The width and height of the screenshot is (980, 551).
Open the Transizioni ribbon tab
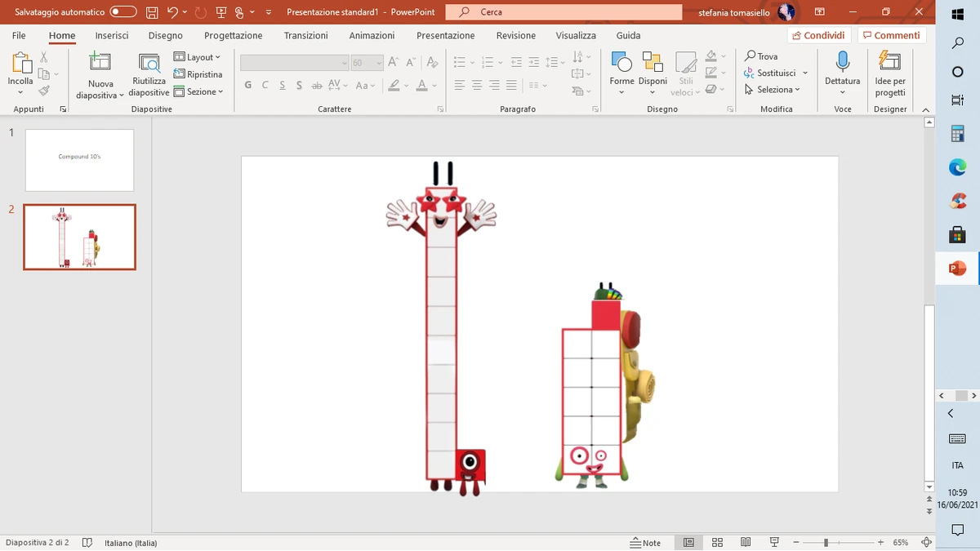tap(306, 35)
